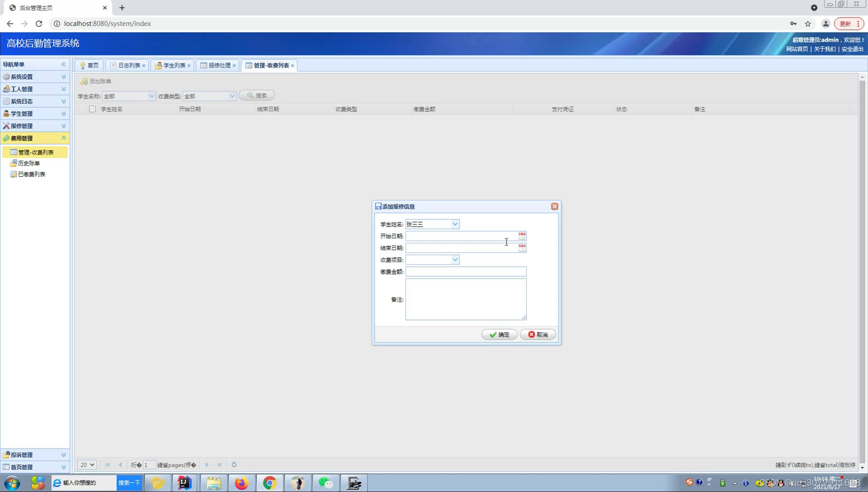Open 已缴费列表 in sidebar tree
The height and width of the screenshot is (492, 868).
(31, 174)
